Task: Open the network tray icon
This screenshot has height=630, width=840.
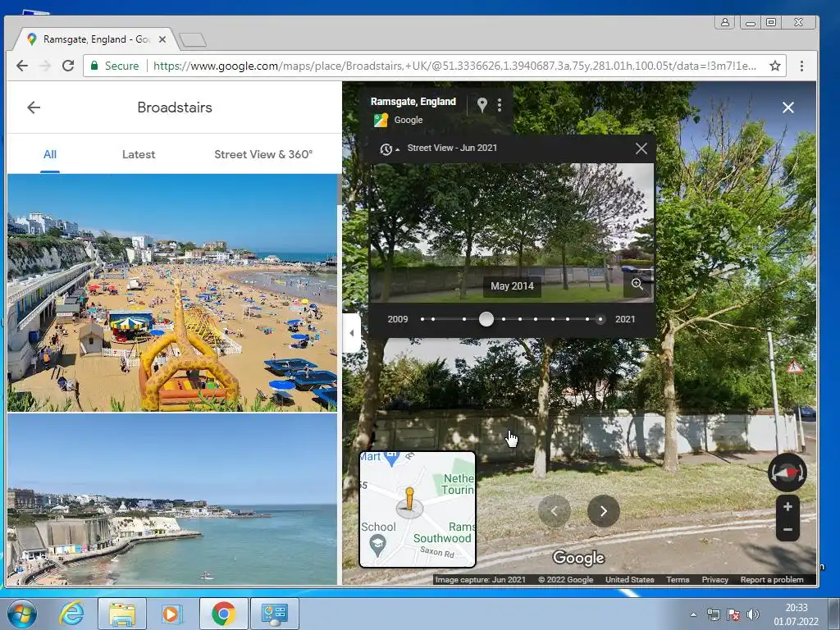Action: tap(713, 614)
